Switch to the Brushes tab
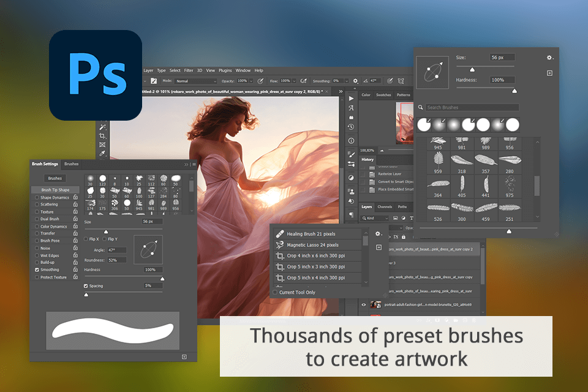The width and height of the screenshot is (588, 392). click(71, 164)
